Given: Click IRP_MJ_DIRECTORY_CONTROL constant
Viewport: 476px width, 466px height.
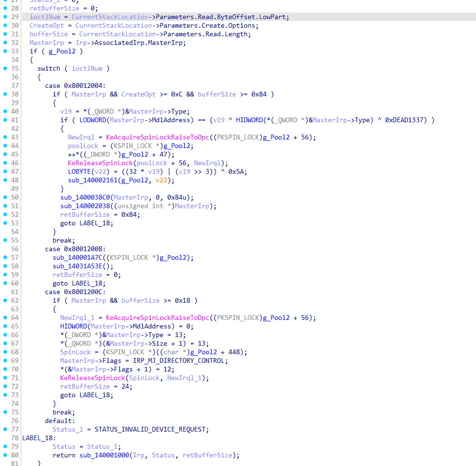Looking at the screenshot, I should point(179,361).
